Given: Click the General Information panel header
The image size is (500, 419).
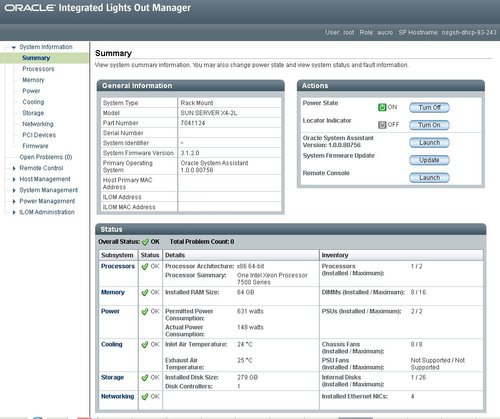Looking at the screenshot, I should (x=191, y=86).
